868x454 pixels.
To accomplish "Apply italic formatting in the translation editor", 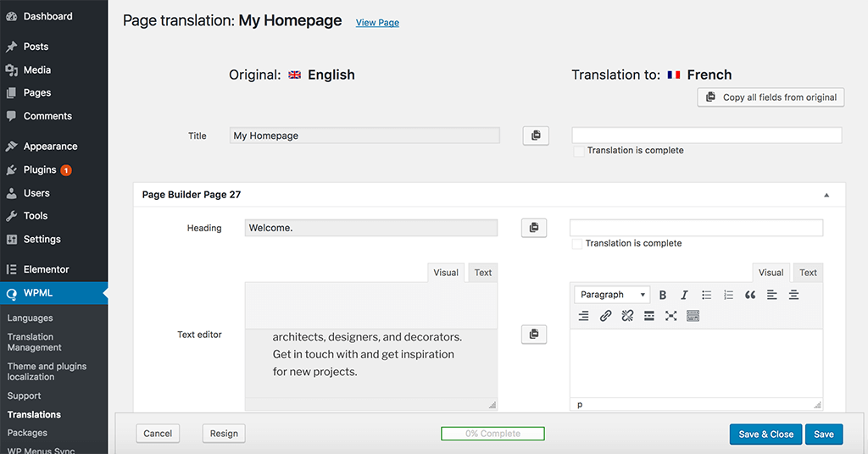I will coord(684,295).
